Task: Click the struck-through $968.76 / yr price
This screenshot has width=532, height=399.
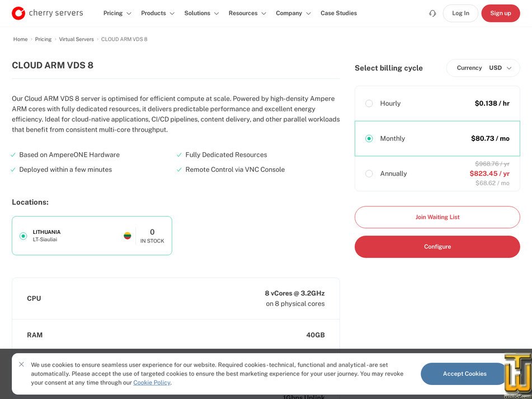Action: point(492,164)
